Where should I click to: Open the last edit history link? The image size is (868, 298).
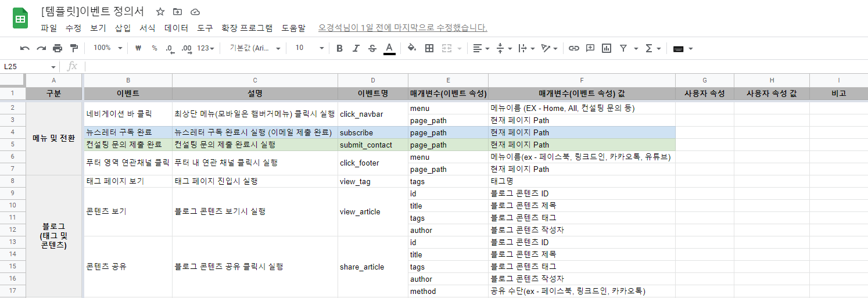coord(403,28)
